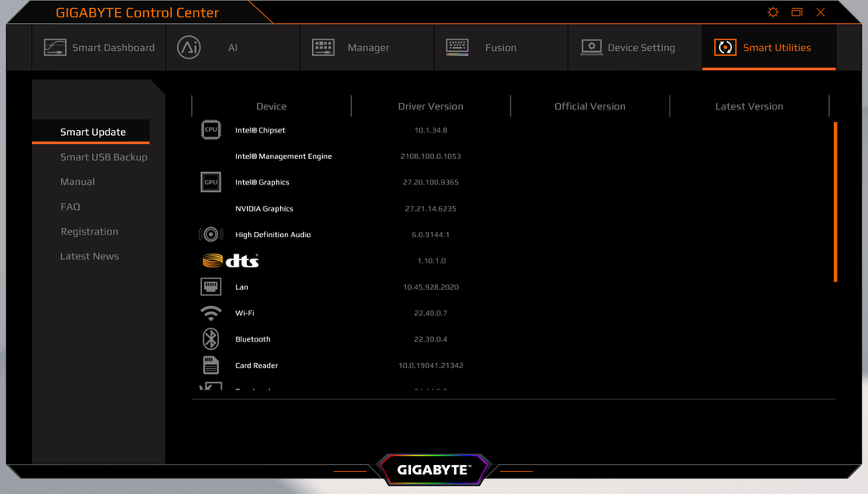Click chipset driver version 10.1.34.8
The height and width of the screenshot is (494, 868).
coord(431,131)
